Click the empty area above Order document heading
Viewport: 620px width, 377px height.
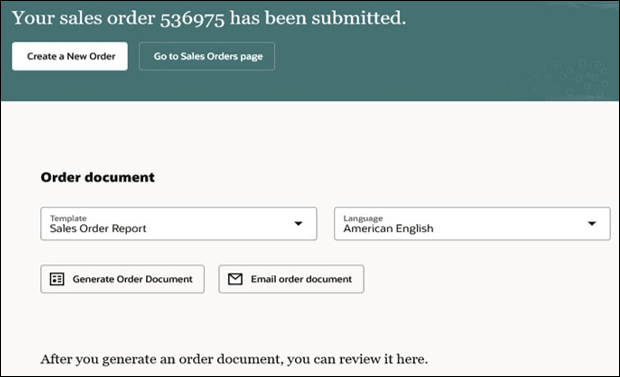310,135
